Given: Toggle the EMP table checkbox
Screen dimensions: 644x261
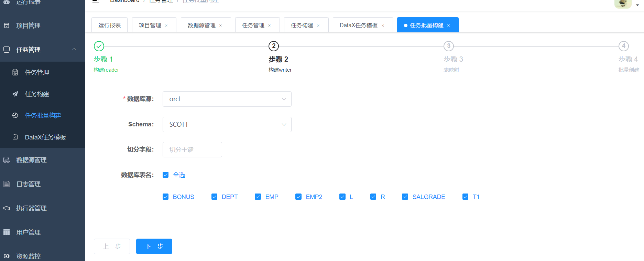Looking at the screenshot, I should (258, 197).
